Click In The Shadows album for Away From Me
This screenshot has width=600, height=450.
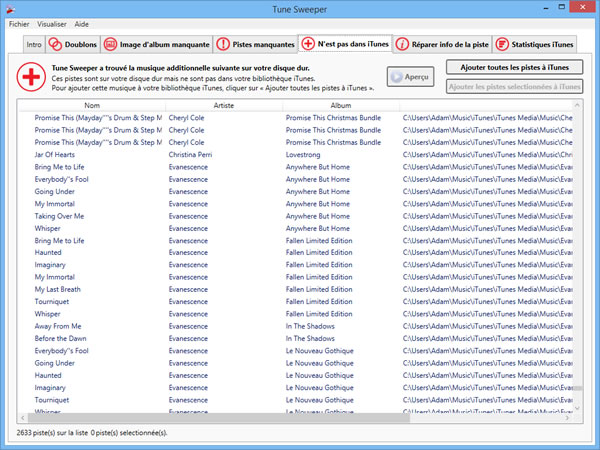pos(310,326)
